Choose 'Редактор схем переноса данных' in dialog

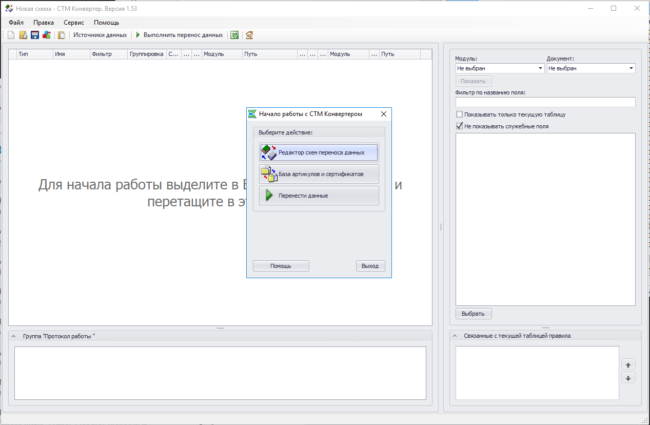(318, 152)
